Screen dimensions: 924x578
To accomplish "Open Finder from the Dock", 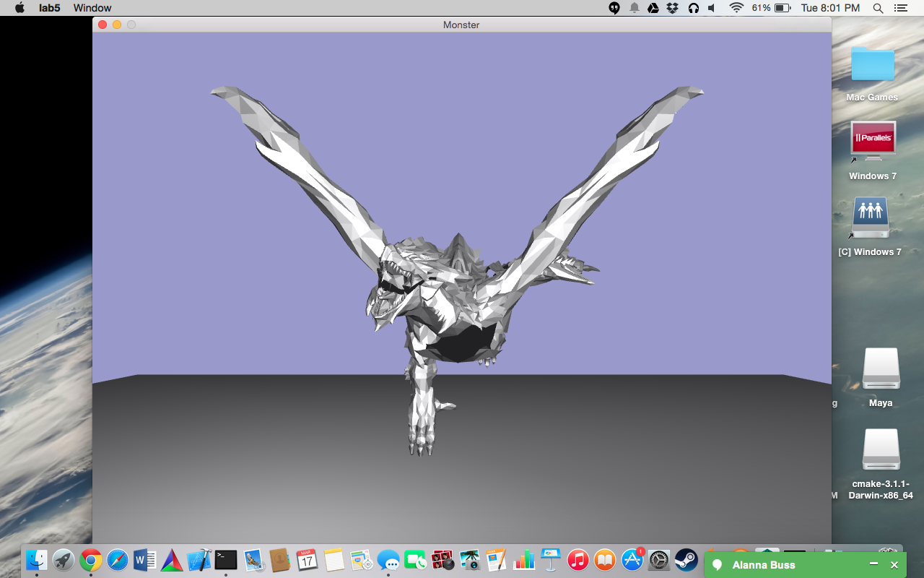I will point(37,560).
